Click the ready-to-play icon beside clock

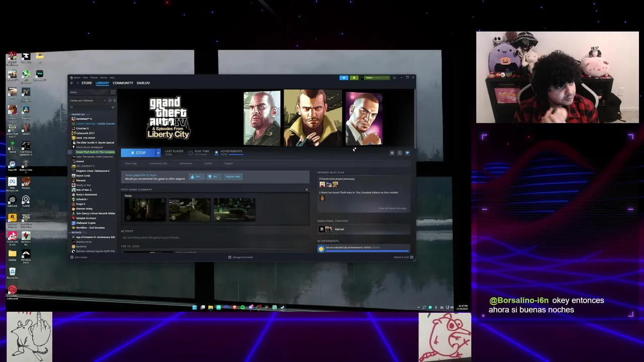pyautogui.click(x=114, y=101)
